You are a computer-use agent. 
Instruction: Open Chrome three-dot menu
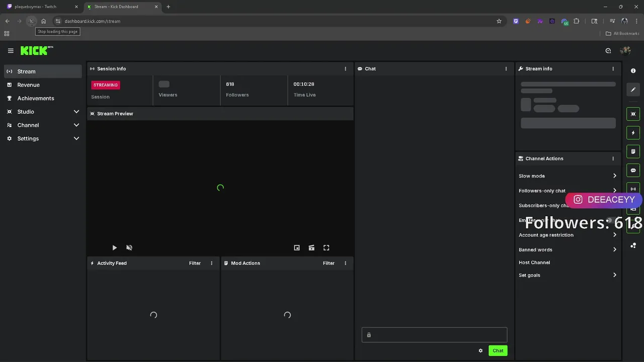coord(636,21)
